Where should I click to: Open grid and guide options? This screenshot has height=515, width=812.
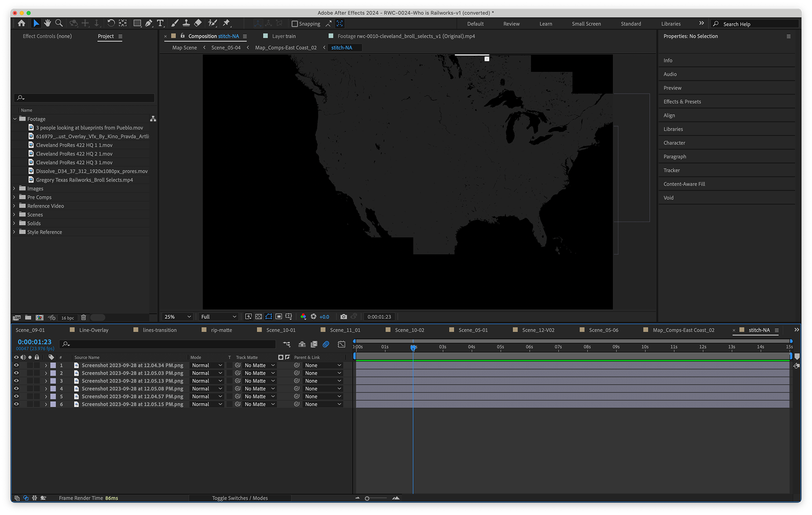pyautogui.click(x=289, y=317)
